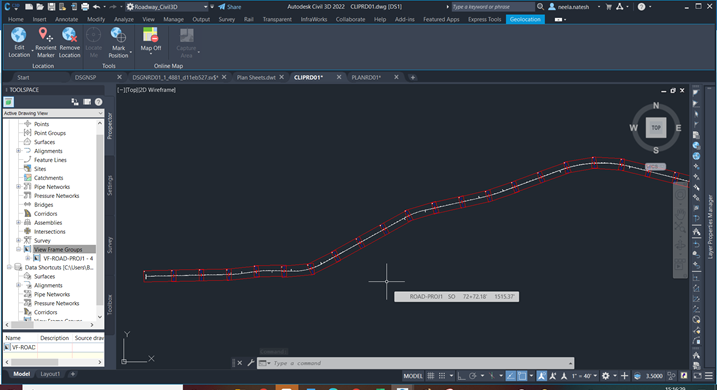Toggle the grid display in status bar

click(x=430, y=376)
